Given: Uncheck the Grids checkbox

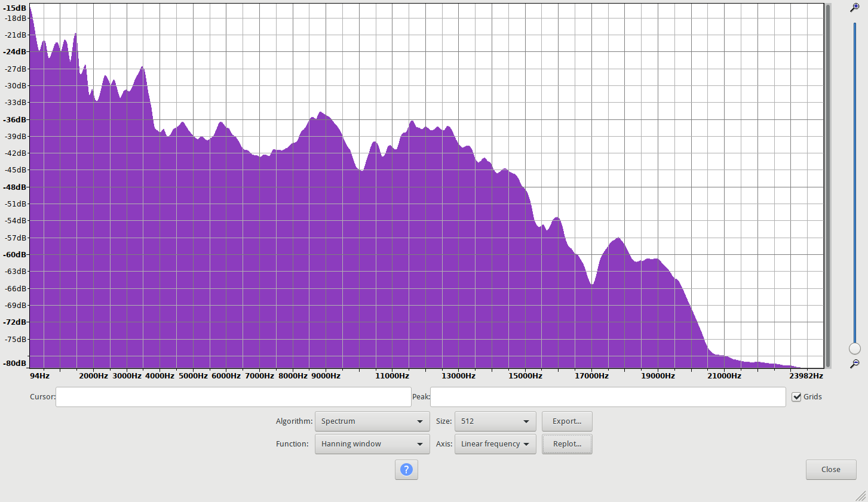Looking at the screenshot, I should [x=796, y=397].
